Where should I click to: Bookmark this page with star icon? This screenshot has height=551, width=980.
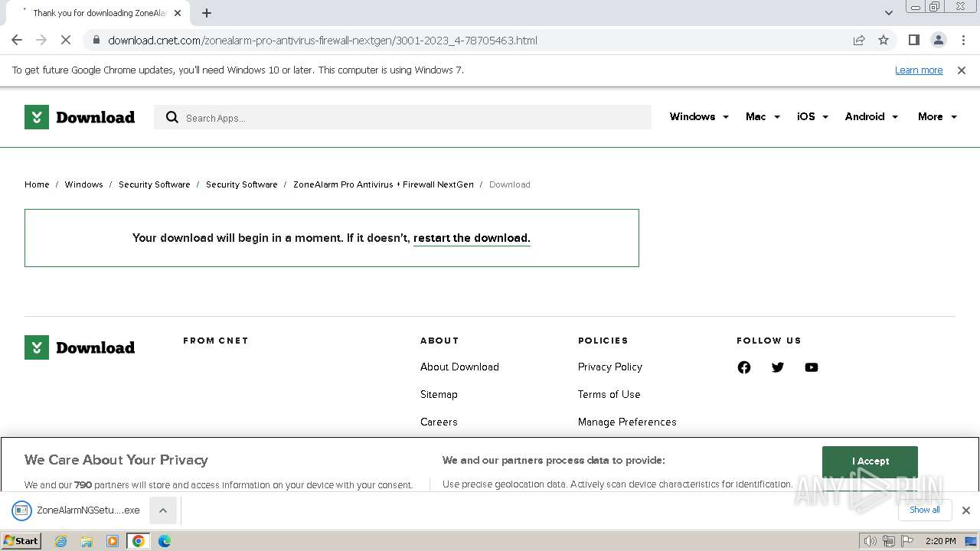pos(884,40)
